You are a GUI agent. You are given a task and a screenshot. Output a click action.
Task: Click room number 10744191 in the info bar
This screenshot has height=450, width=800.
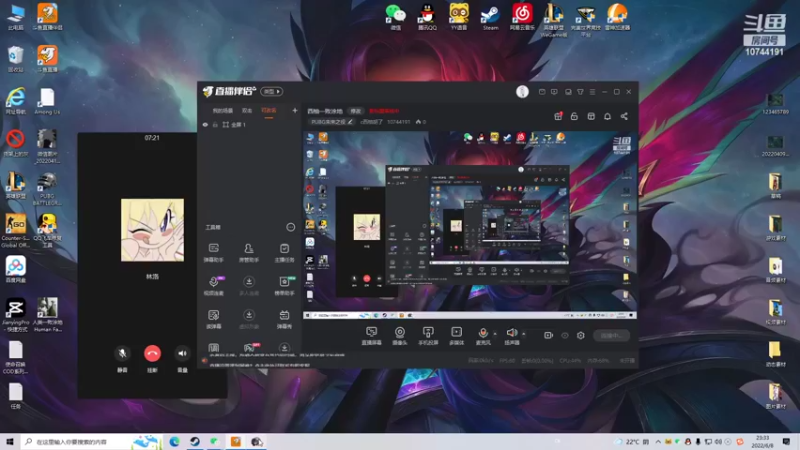tap(398, 122)
